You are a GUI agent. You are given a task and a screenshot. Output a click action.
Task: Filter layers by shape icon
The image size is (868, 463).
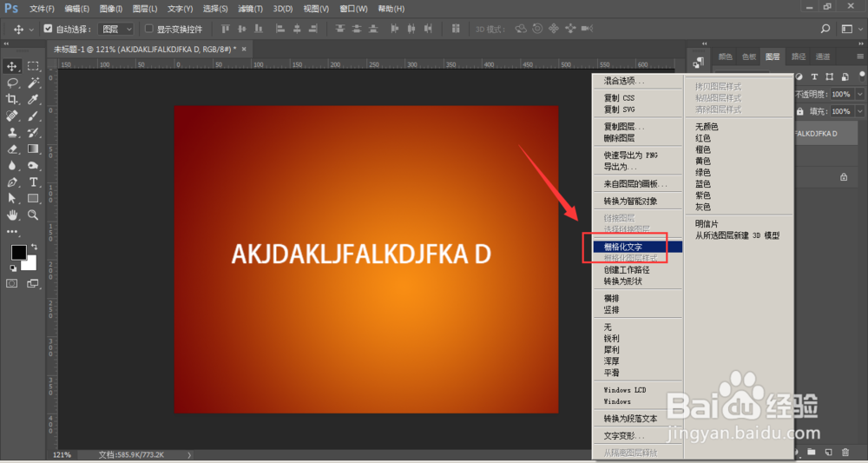[x=829, y=77]
